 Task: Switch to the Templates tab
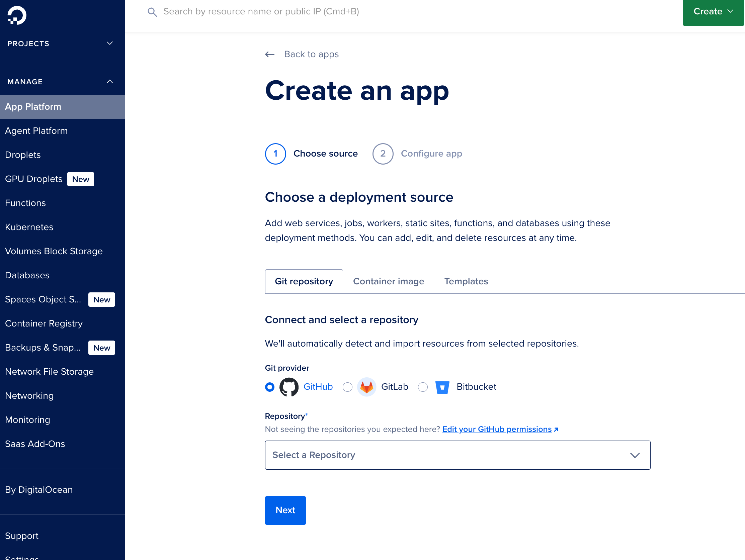coord(466,281)
